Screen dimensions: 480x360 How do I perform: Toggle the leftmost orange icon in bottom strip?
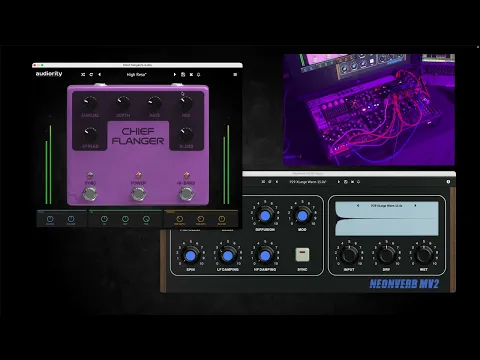pyautogui.click(x=180, y=219)
